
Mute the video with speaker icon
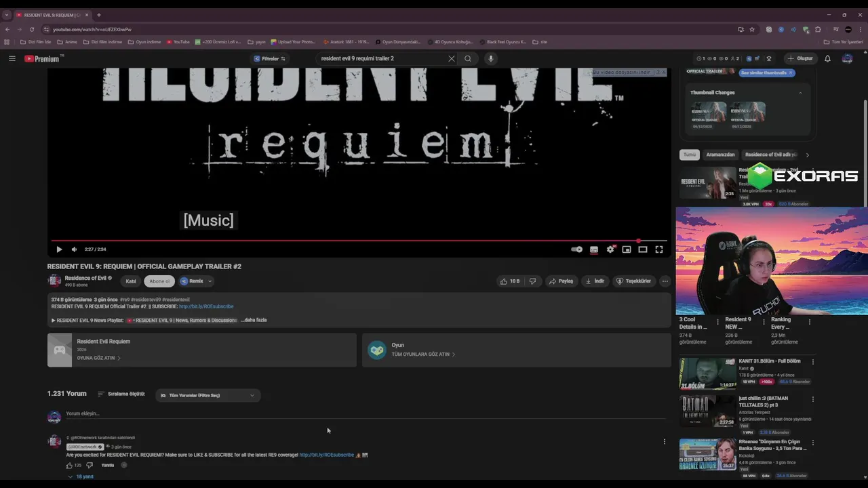point(75,249)
